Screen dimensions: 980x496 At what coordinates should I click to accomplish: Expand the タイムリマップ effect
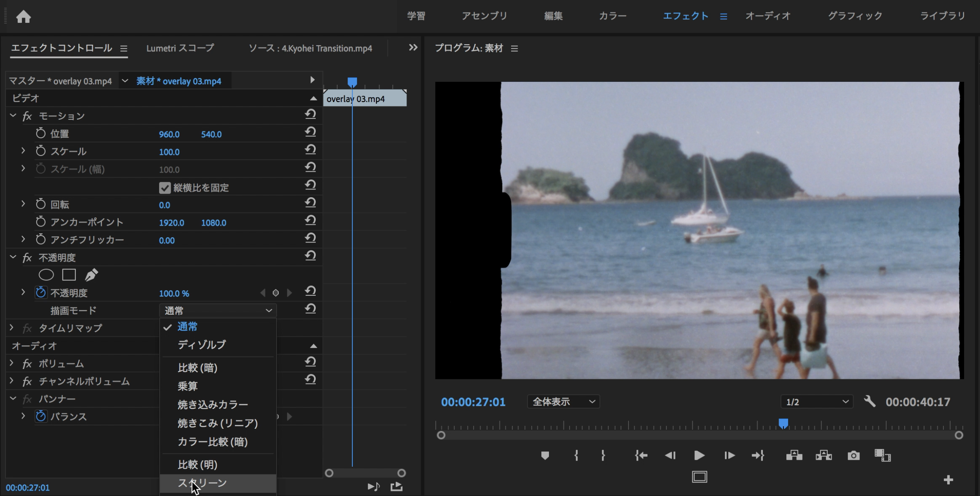tap(12, 328)
